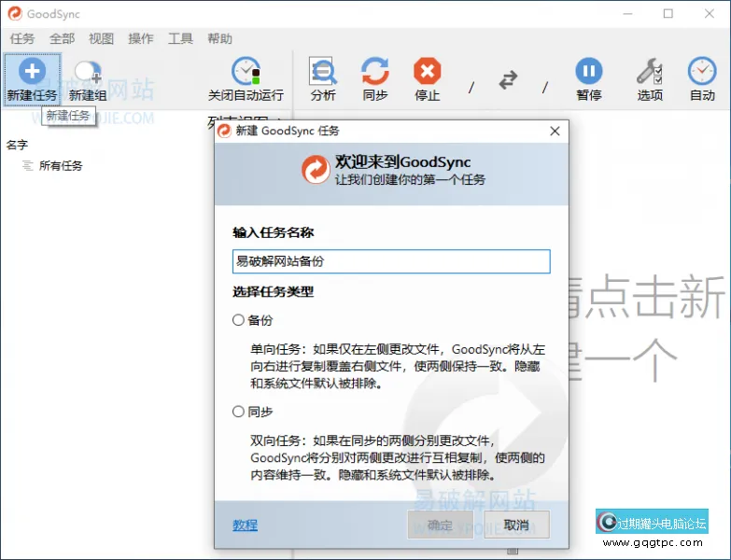Open the 全部 menu

[x=62, y=38]
